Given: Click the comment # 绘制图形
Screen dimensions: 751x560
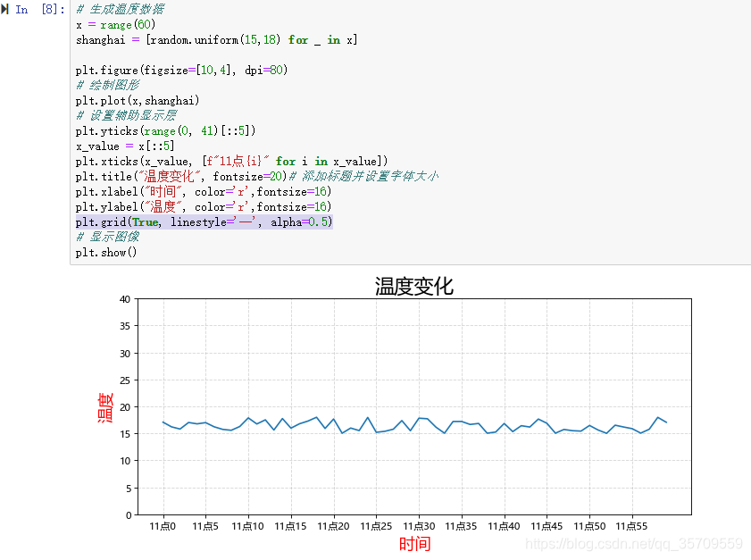Looking at the screenshot, I should pos(108,85).
